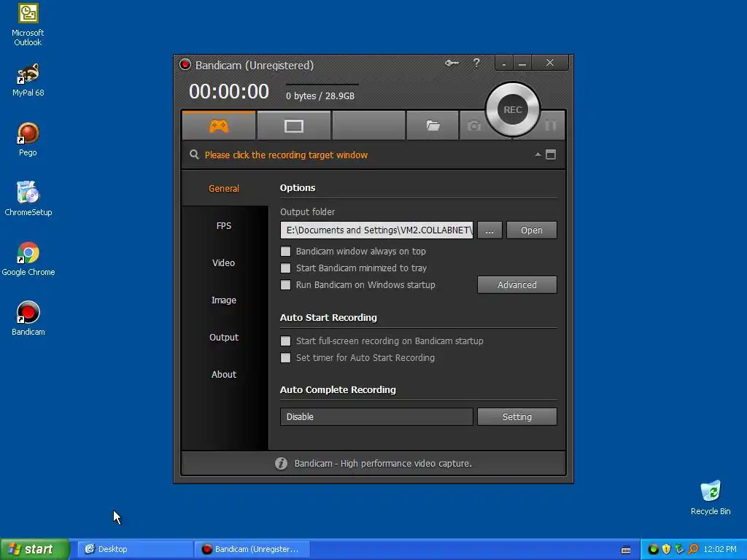The width and height of the screenshot is (747, 560).
Task: Click the safely remove hardware tray icon
Action: click(x=679, y=549)
